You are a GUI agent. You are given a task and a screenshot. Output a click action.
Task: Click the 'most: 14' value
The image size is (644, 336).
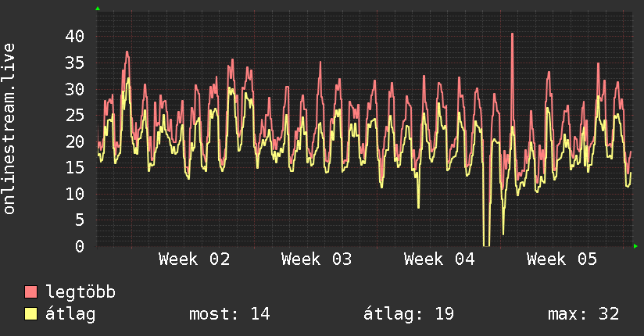point(229,314)
